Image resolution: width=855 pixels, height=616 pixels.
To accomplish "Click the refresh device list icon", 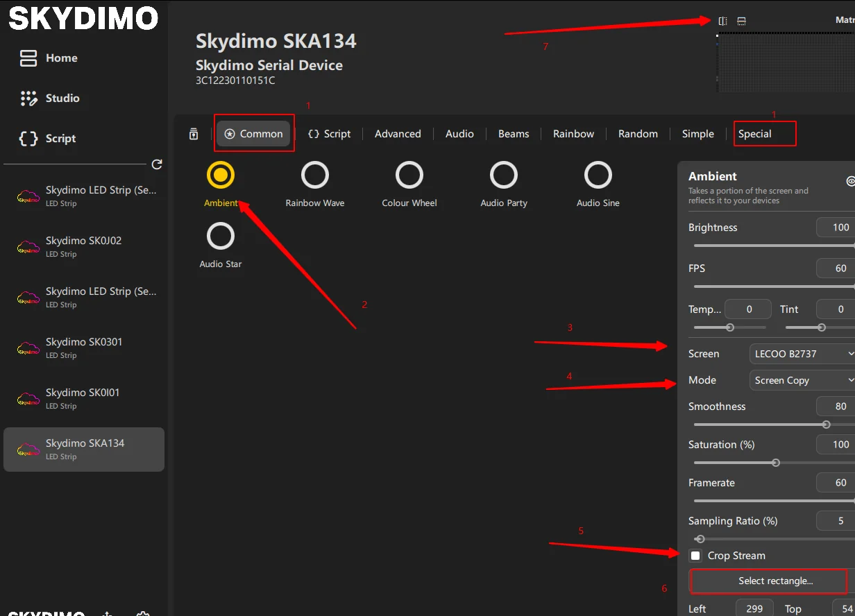I will tap(157, 164).
